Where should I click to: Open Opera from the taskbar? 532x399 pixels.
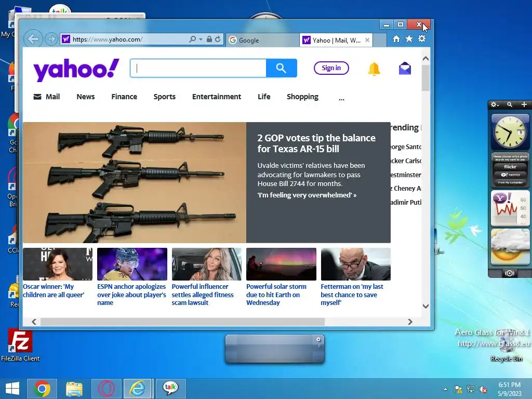pos(106,389)
